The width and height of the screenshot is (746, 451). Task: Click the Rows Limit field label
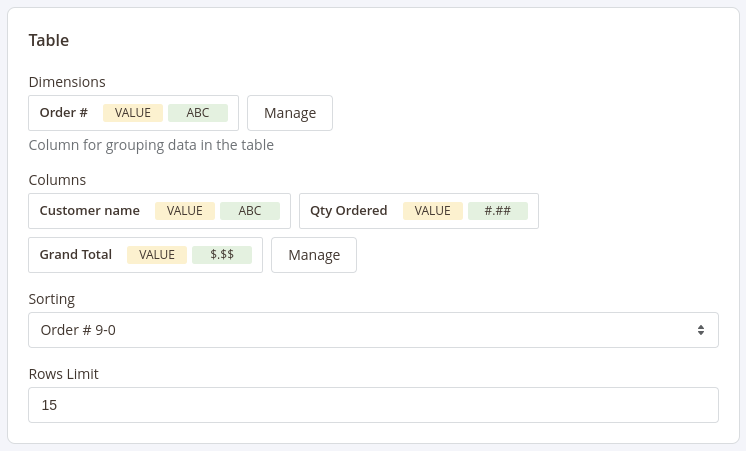(64, 374)
